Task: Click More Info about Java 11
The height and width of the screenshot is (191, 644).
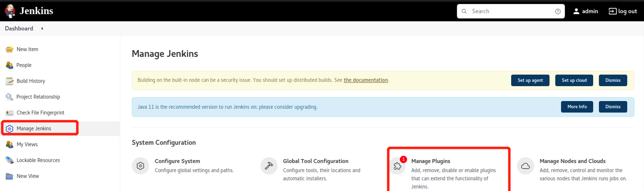Action: pyautogui.click(x=577, y=106)
